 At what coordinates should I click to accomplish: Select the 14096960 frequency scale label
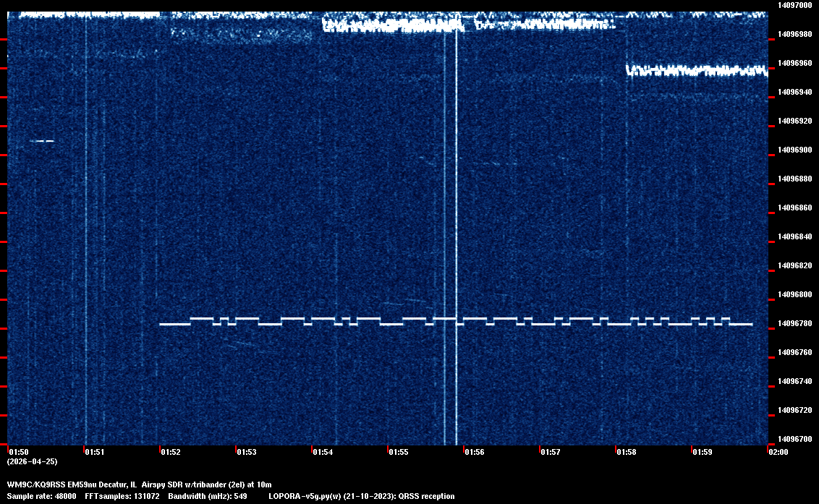tap(795, 63)
